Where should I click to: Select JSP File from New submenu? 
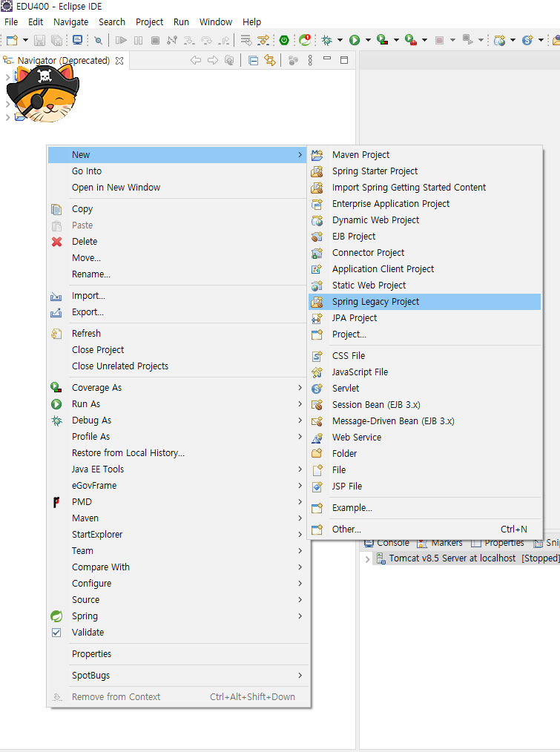click(425, 487)
